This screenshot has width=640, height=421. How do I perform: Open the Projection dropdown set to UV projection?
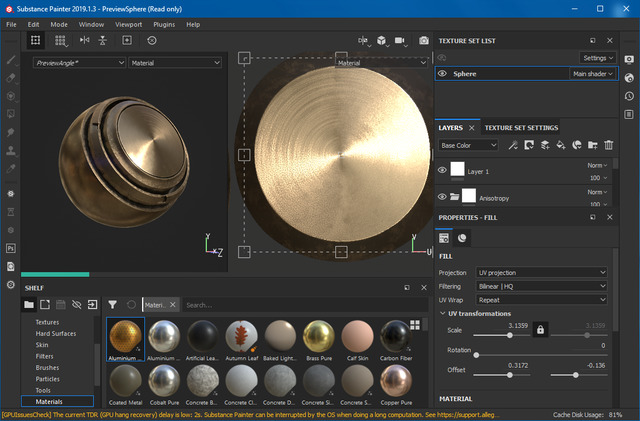541,272
